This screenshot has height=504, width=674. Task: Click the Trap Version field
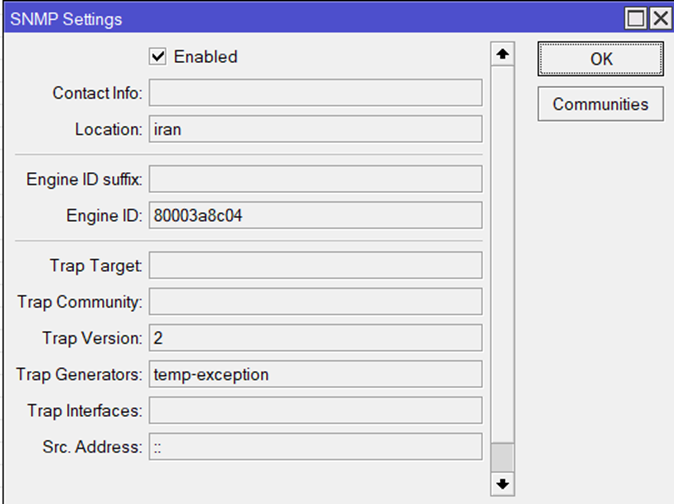point(315,338)
